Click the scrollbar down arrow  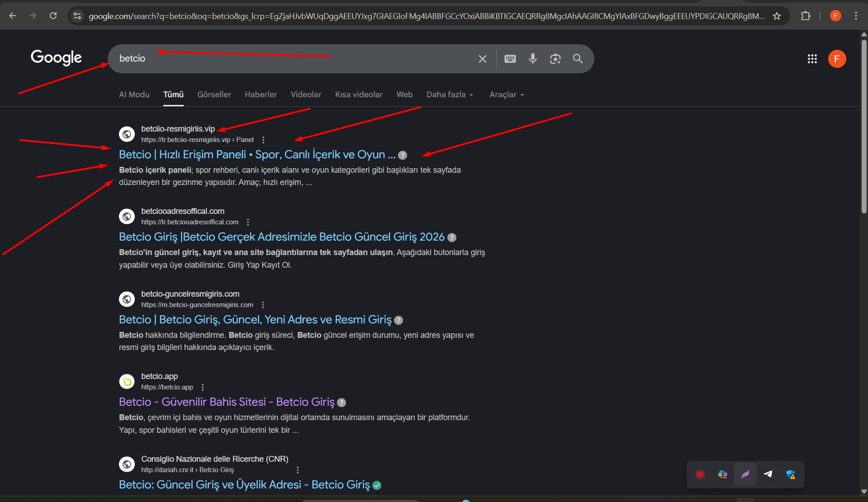point(864,492)
